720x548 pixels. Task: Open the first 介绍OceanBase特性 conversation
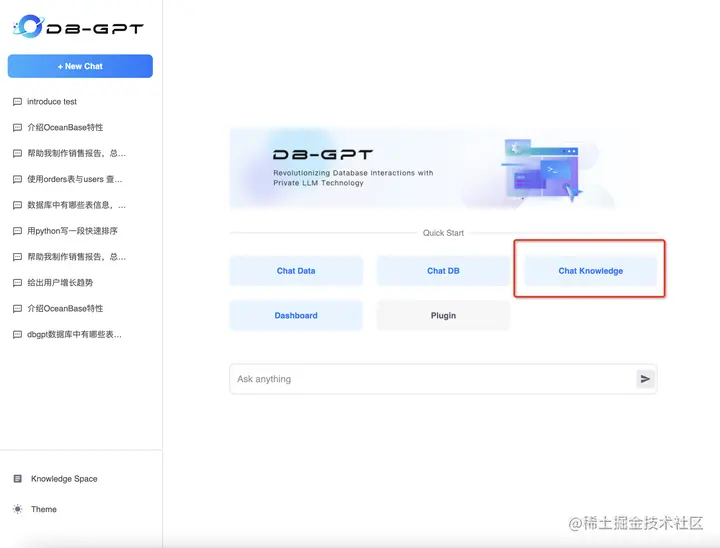(x=65, y=127)
